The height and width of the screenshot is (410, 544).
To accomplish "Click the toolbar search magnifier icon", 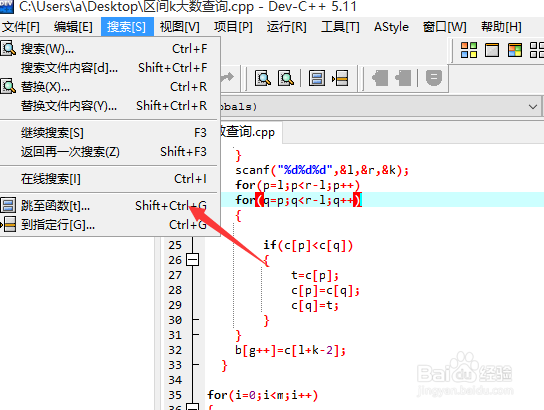I will pyautogui.click(x=263, y=78).
